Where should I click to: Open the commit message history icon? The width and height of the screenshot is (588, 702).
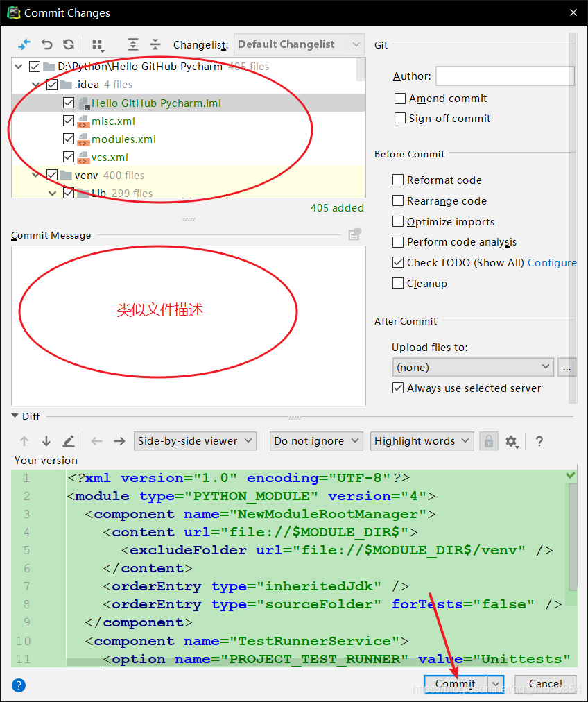click(355, 234)
